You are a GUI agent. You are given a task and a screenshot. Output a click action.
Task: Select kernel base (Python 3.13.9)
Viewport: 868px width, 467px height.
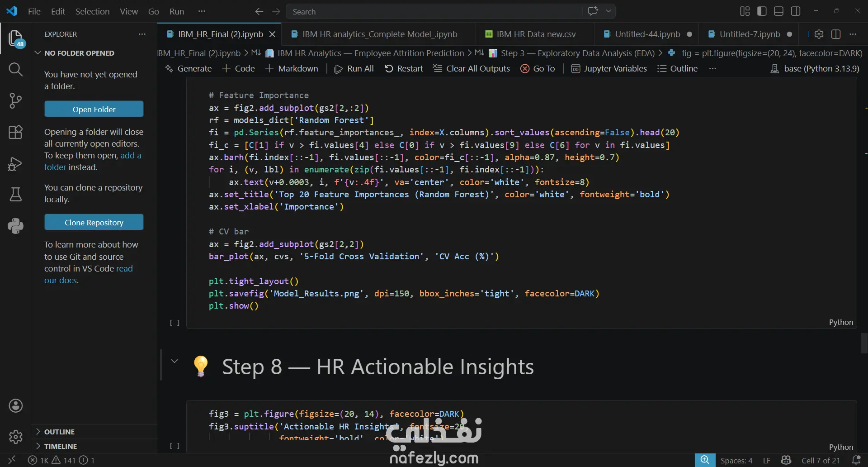point(815,68)
